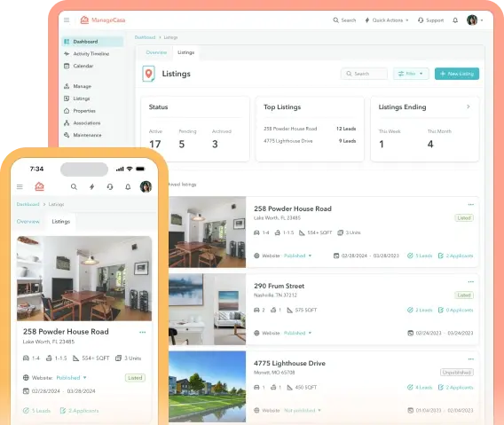Click the mobile quick actions lightning icon
This screenshot has height=425, width=504.
click(92, 187)
